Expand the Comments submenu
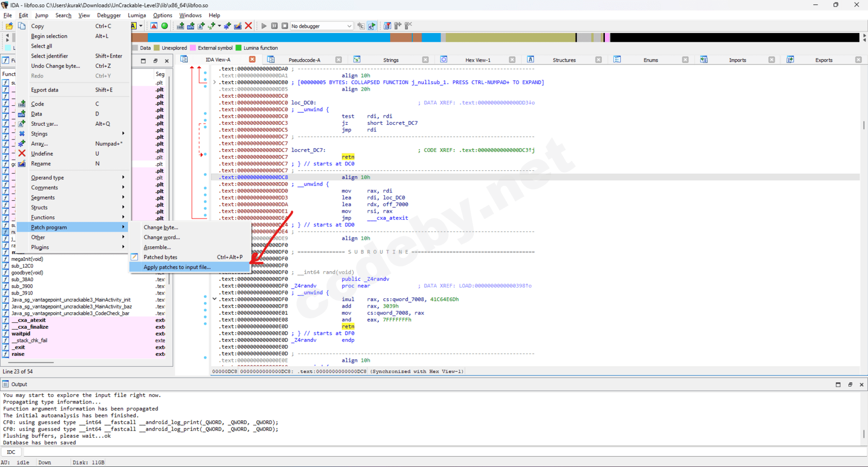868x467 pixels. (x=73, y=188)
